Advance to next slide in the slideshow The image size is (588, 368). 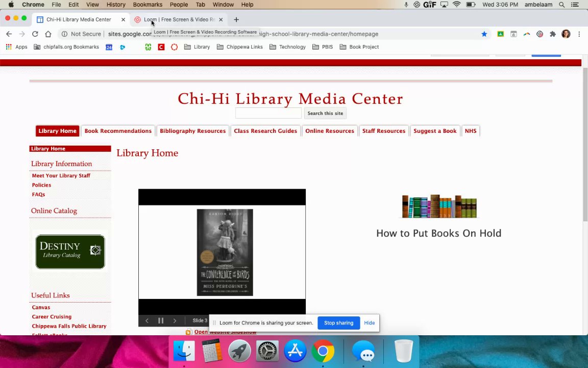[175, 320]
